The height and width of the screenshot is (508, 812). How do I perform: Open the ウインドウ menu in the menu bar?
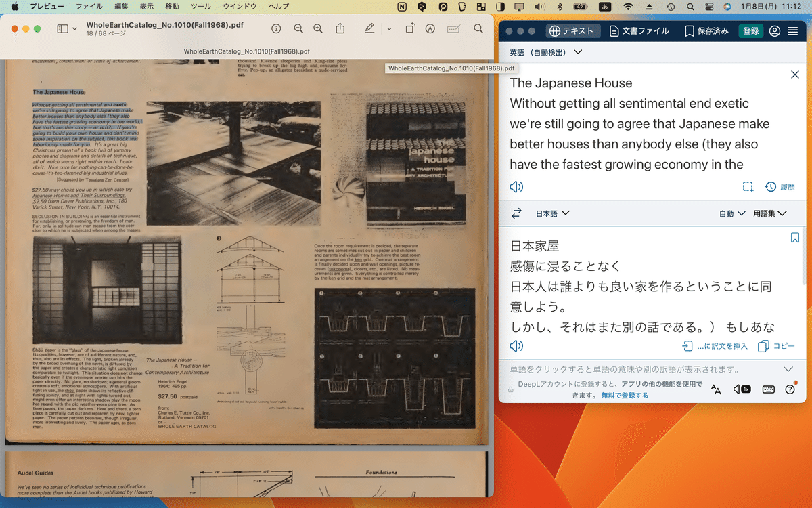click(240, 7)
